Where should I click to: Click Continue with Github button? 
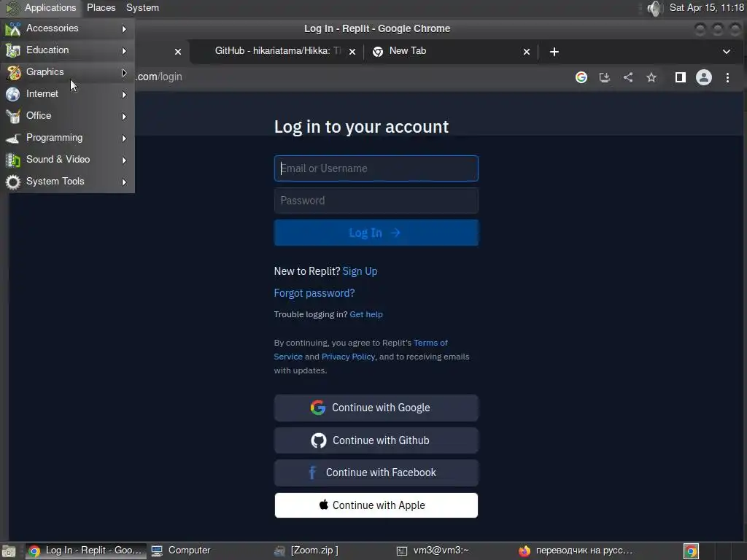pyautogui.click(x=376, y=440)
